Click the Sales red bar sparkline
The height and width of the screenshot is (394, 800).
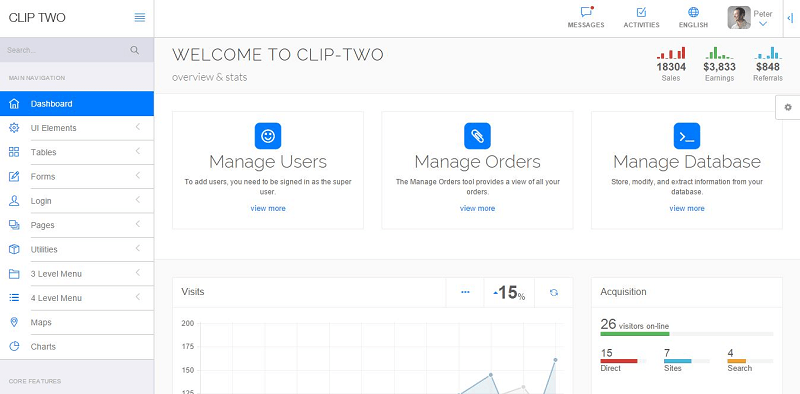pos(671,53)
